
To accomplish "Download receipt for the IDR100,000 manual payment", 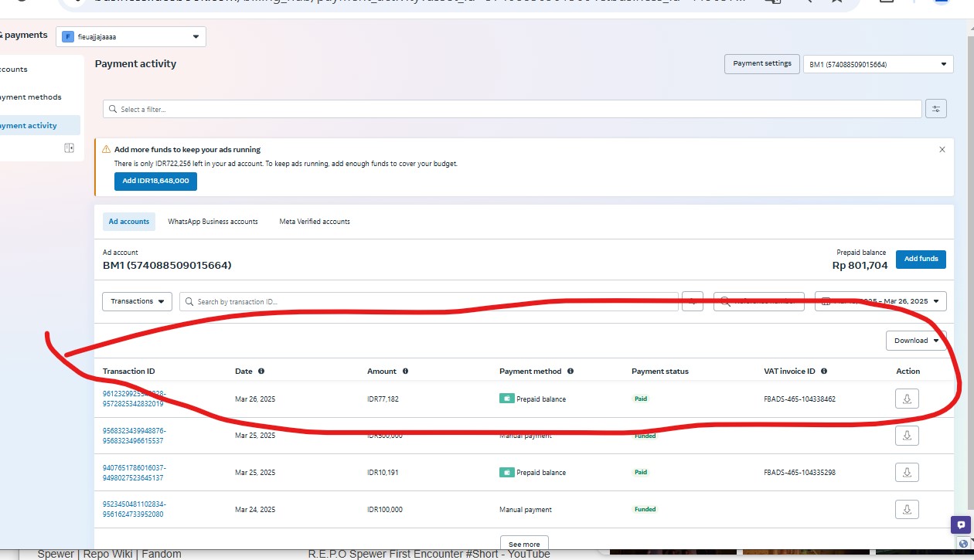I will pos(907,509).
